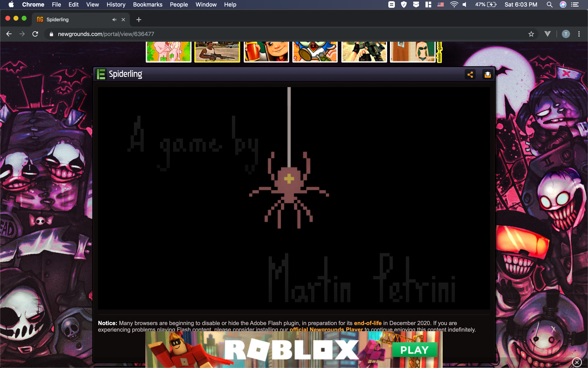The width and height of the screenshot is (588, 368).
Task: Open the Edit menu
Action: tap(73, 4)
